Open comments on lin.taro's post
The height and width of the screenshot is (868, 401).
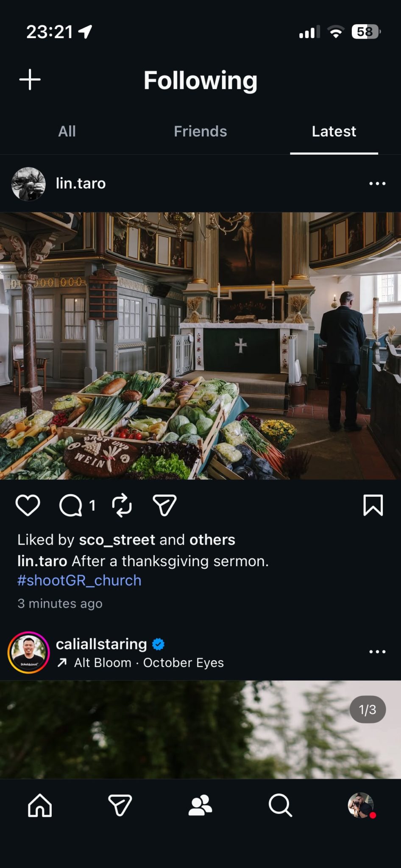(71, 505)
